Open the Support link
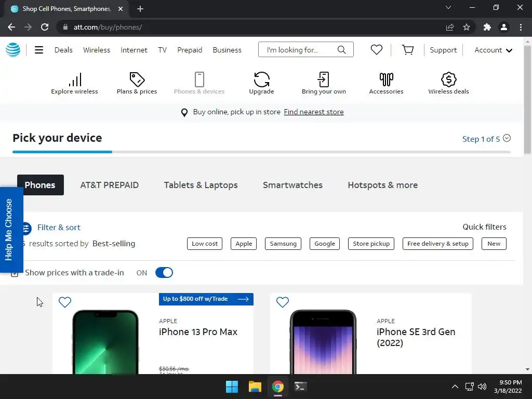The height and width of the screenshot is (399, 532). click(443, 50)
